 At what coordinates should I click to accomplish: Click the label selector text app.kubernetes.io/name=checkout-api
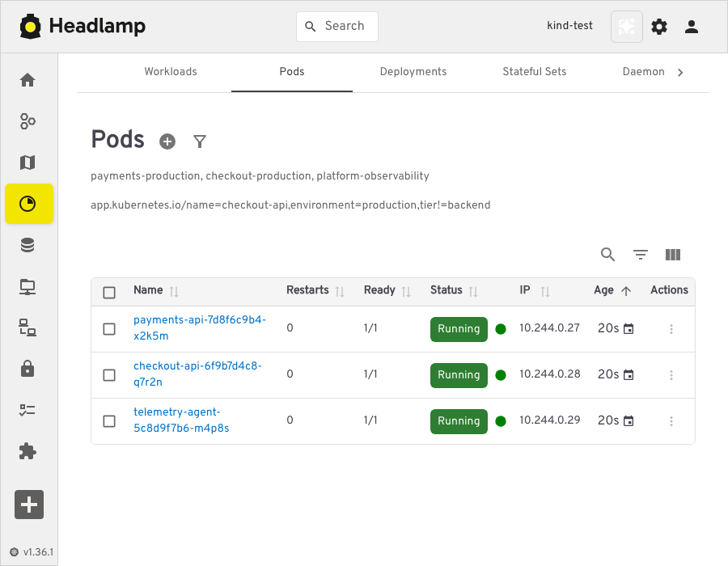coord(189,205)
